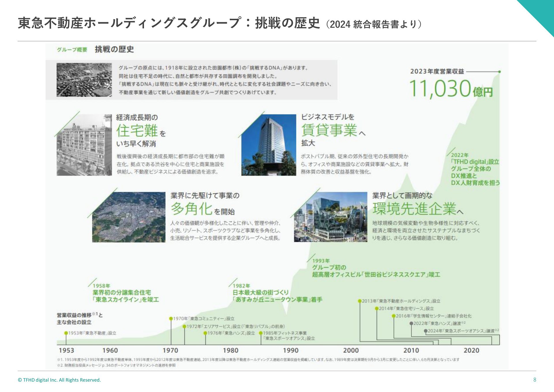
Task: Click the page number 8
Action: pyautogui.click(x=535, y=380)
